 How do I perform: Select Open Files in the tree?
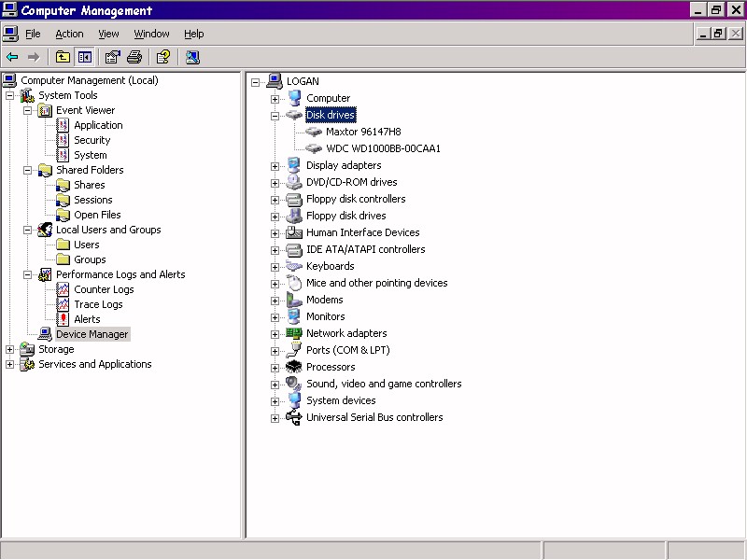97,215
